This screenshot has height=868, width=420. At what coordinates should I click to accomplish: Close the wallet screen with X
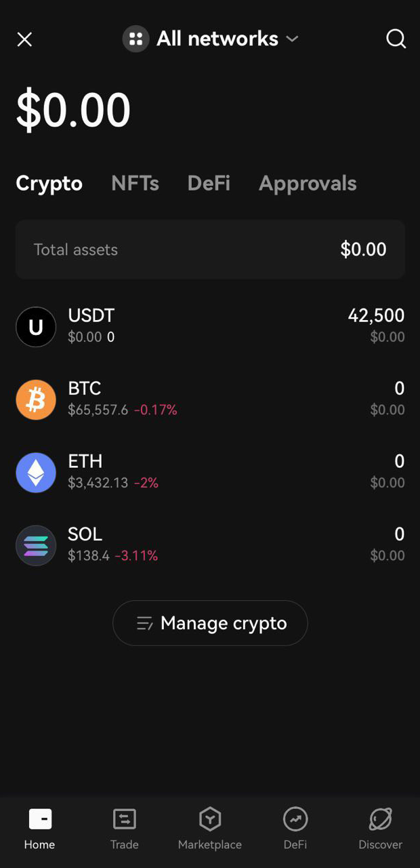click(24, 39)
